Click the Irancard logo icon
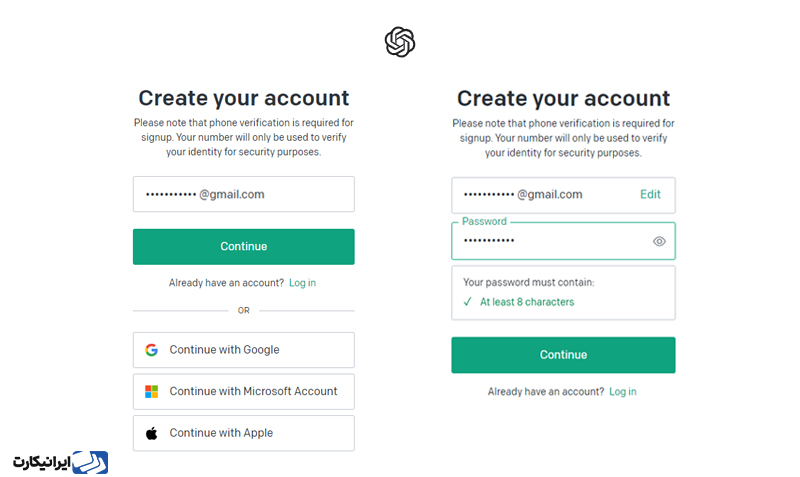 coord(90,462)
